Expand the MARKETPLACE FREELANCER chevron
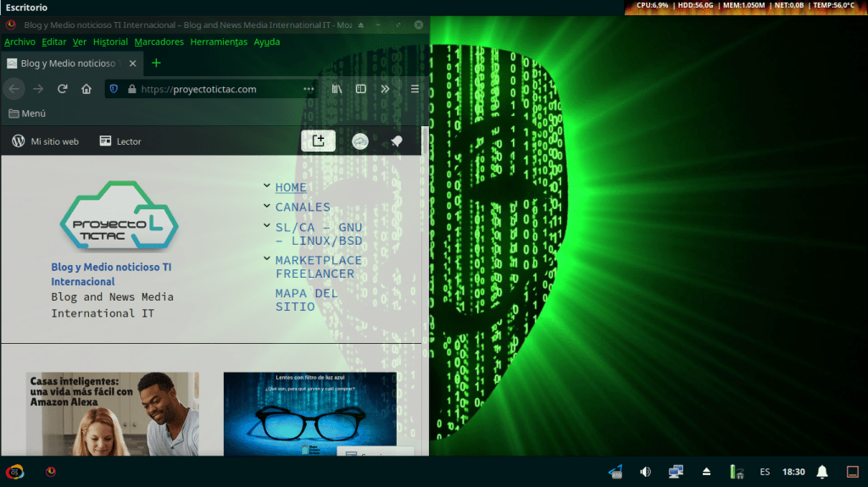 click(x=267, y=258)
